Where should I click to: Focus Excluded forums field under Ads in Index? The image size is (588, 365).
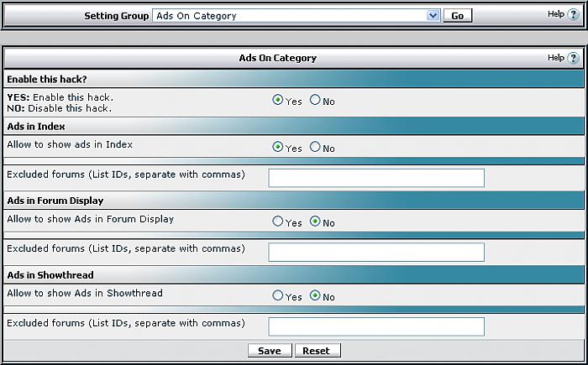[x=376, y=178]
